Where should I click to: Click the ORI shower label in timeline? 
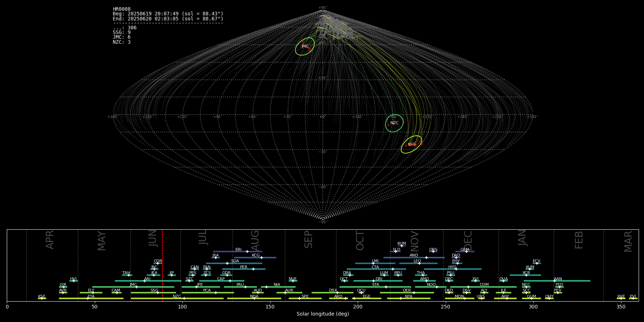379,279
